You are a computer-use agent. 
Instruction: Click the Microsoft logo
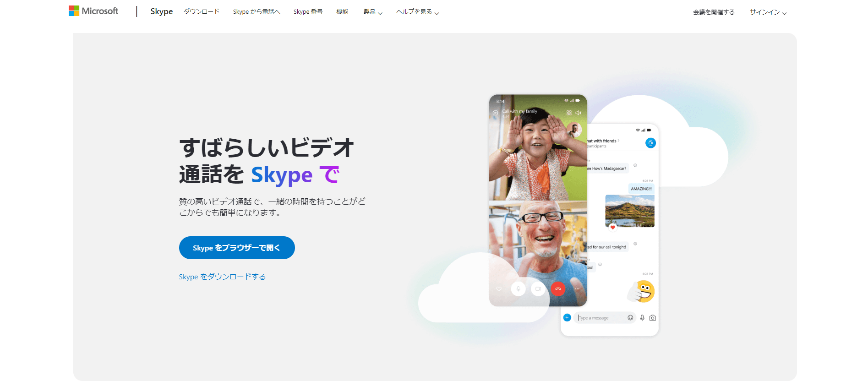click(x=93, y=11)
